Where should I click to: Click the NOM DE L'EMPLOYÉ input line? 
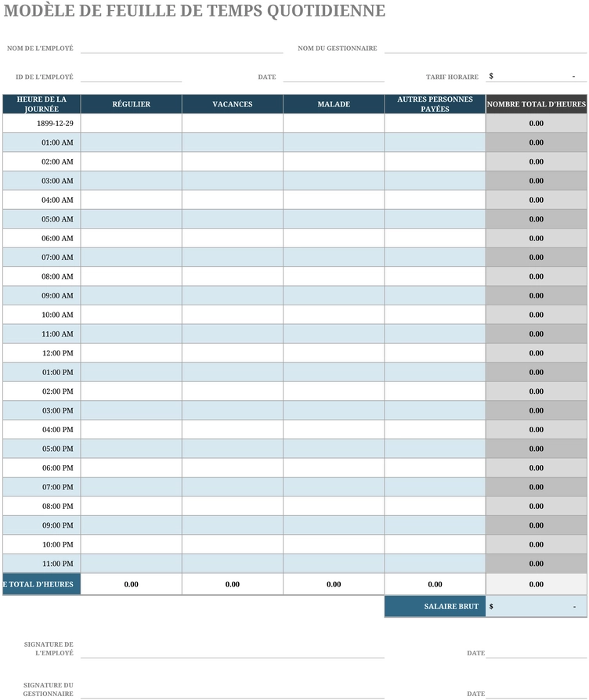click(x=182, y=48)
